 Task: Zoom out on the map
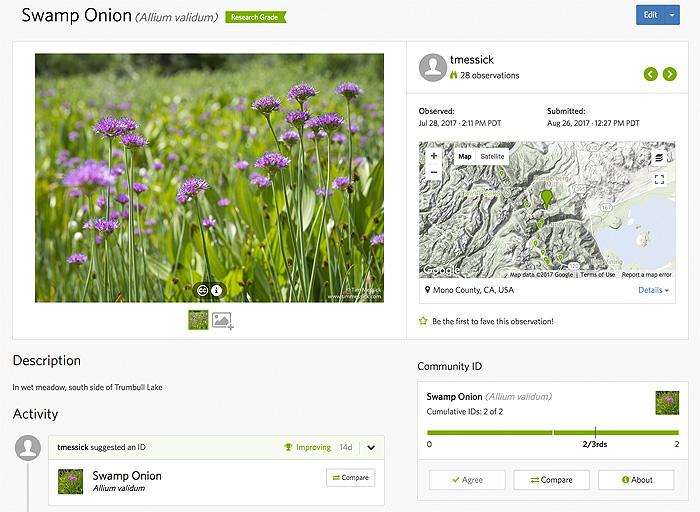434,173
